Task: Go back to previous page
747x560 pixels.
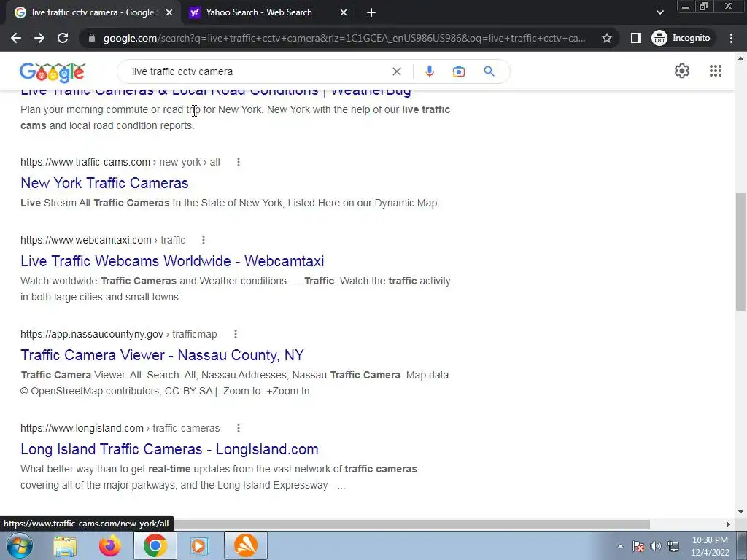Action: 16,38
